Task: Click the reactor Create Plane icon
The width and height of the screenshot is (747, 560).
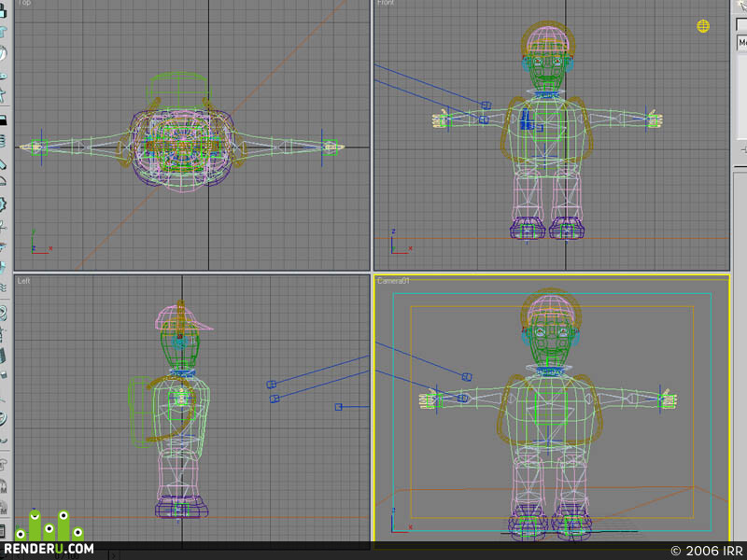Action: (x=3, y=120)
